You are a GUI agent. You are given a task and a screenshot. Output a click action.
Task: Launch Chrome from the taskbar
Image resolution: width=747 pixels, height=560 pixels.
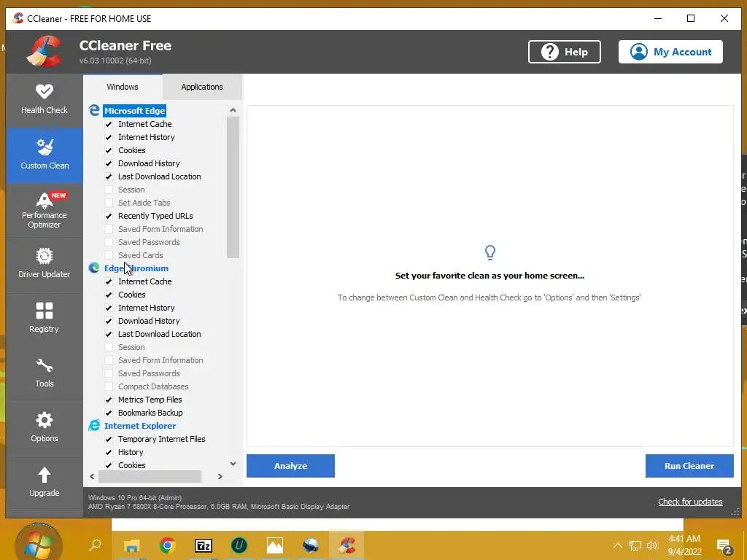click(x=167, y=545)
